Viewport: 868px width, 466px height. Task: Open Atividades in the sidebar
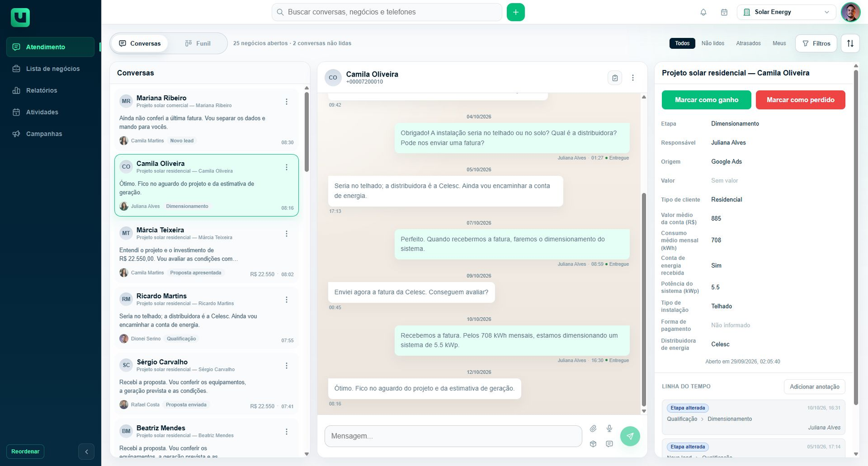click(x=50, y=112)
